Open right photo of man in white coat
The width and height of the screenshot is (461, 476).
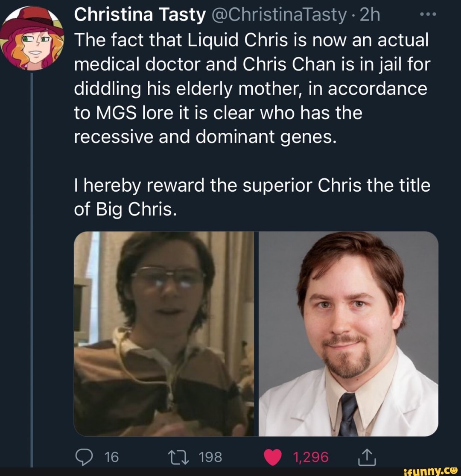(348, 334)
